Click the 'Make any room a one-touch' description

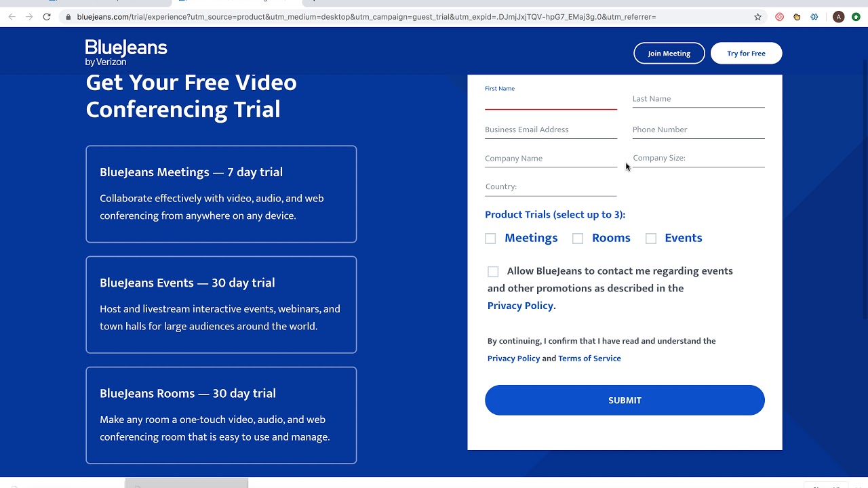click(215, 428)
